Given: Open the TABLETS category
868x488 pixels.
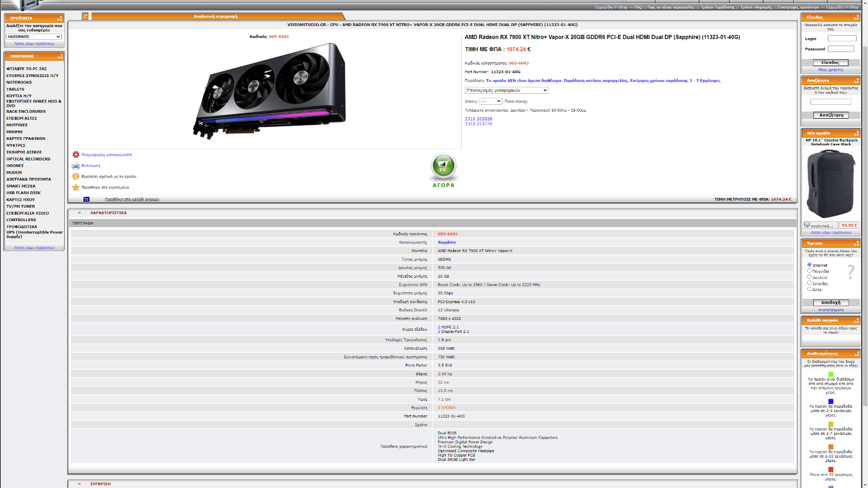Looking at the screenshot, I should pyautogui.click(x=15, y=89).
